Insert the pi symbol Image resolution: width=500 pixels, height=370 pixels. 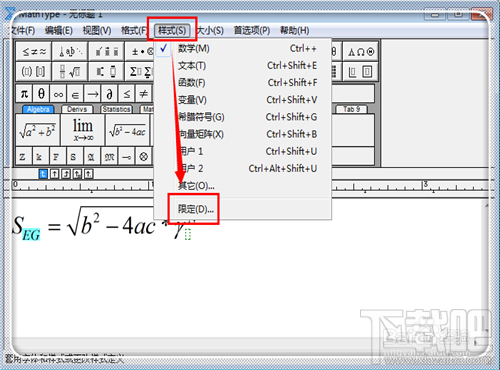tap(24, 94)
